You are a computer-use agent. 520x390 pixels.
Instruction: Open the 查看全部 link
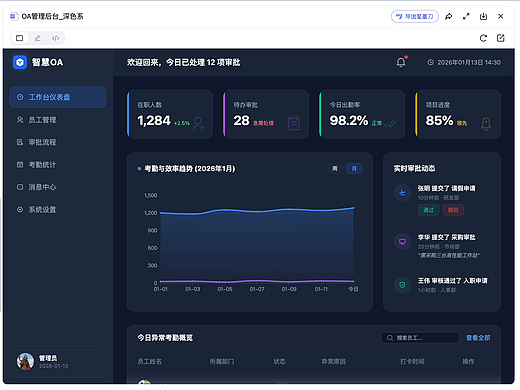(x=478, y=338)
